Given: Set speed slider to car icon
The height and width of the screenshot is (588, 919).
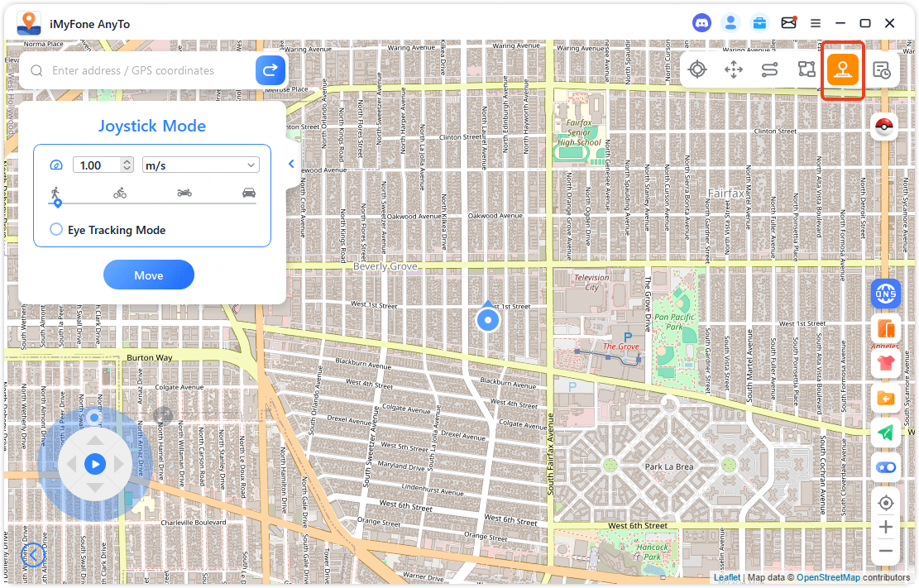Looking at the screenshot, I should [x=249, y=193].
